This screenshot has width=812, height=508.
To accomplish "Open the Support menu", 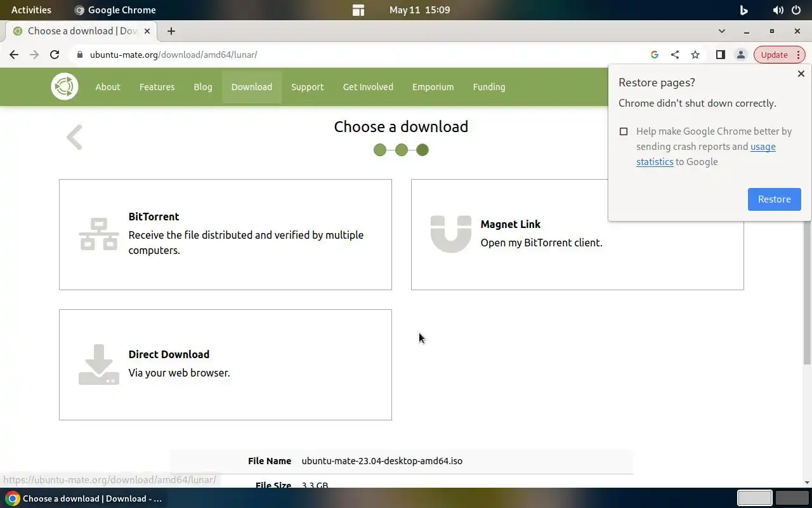I will pyautogui.click(x=308, y=87).
